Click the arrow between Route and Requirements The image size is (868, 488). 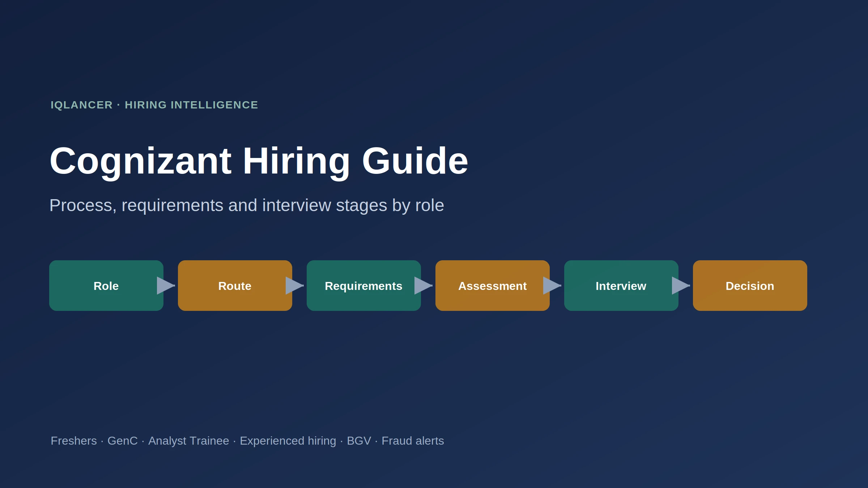[295, 286]
